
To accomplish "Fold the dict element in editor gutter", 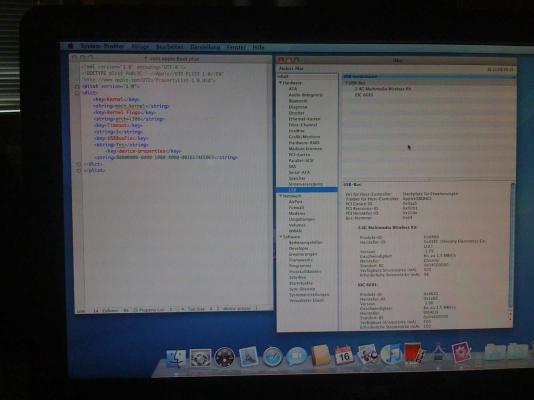I will (77, 93).
